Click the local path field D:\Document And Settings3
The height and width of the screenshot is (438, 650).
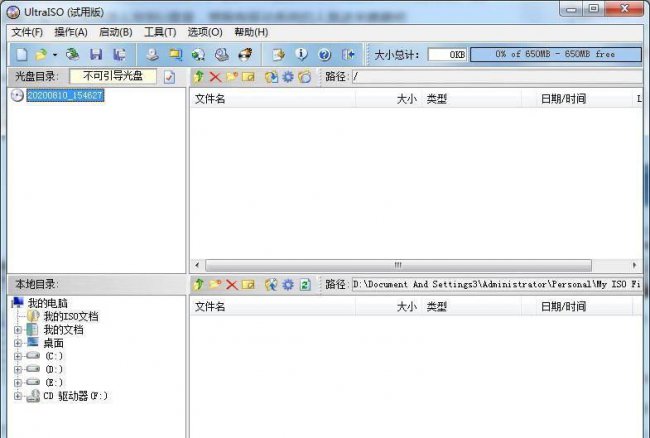[x=497, y=284]
